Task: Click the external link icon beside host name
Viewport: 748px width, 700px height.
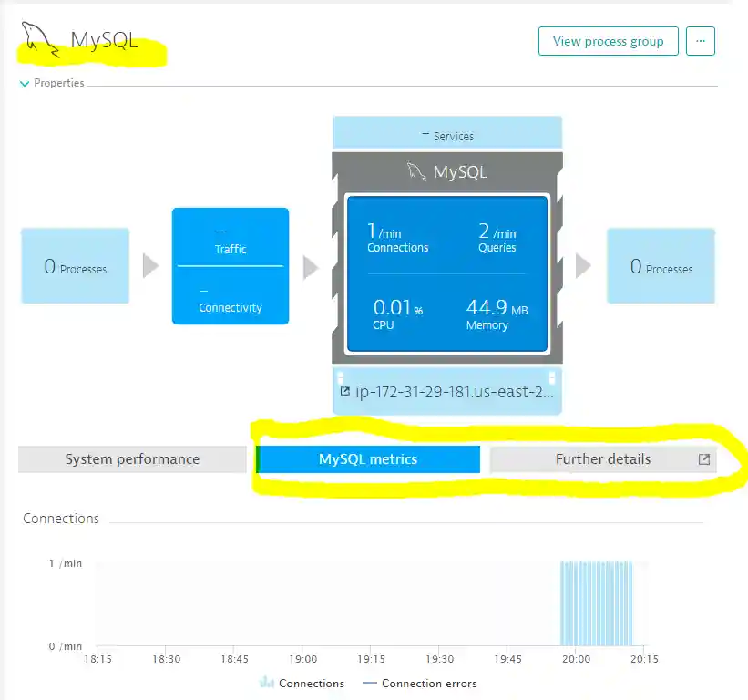Action: (344, 391)
